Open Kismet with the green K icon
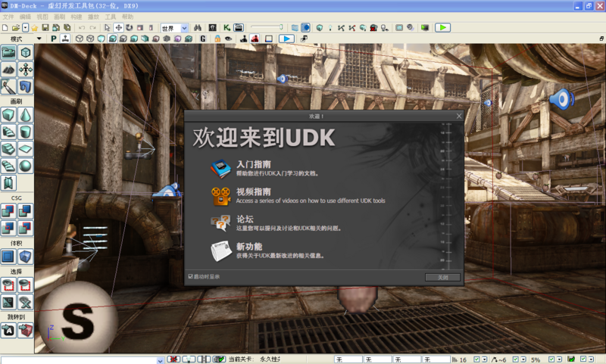Screen dimensions: 606x364 226,28
